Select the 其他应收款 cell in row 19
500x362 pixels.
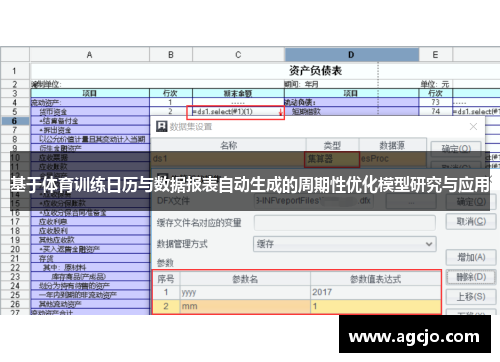tap(90, 240)
